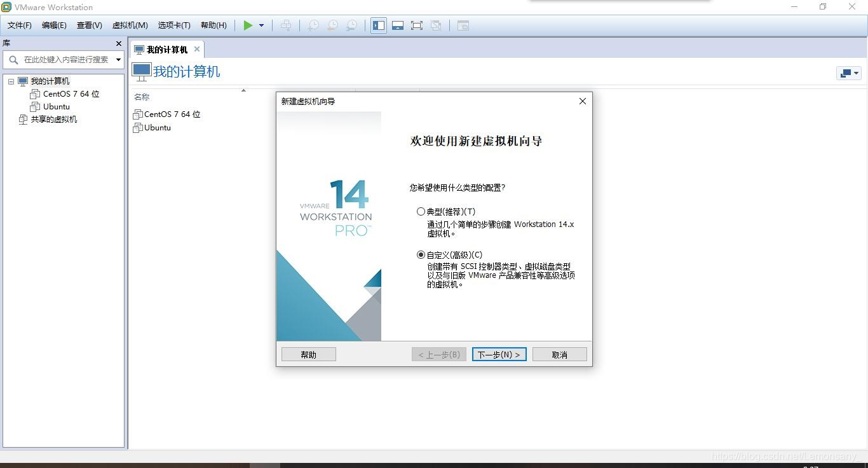Select 我的计算机 in the library tree

pyautogui.click(x=50, y=81)
